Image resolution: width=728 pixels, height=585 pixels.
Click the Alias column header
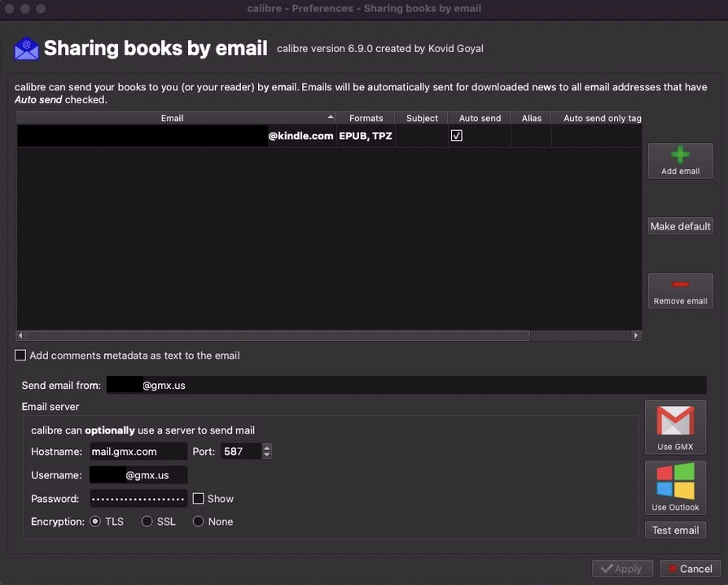click(531, 118)
